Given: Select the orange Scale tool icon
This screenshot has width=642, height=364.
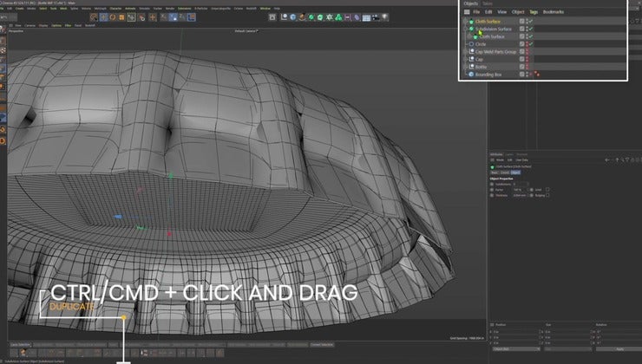Looking at the screenshot, I should [x=121, y=17].
